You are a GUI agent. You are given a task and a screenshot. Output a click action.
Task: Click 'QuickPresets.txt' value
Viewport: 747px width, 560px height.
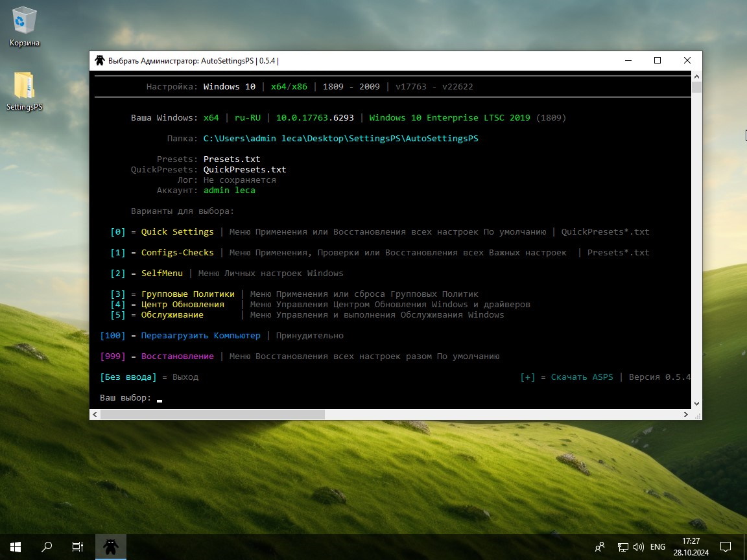click(245, 170)
